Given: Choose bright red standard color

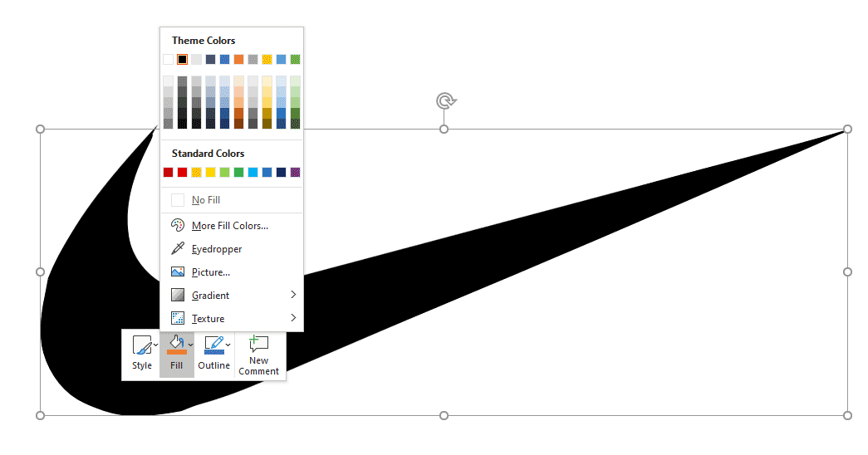Looking at the screenshot, I should pos(182,172).
